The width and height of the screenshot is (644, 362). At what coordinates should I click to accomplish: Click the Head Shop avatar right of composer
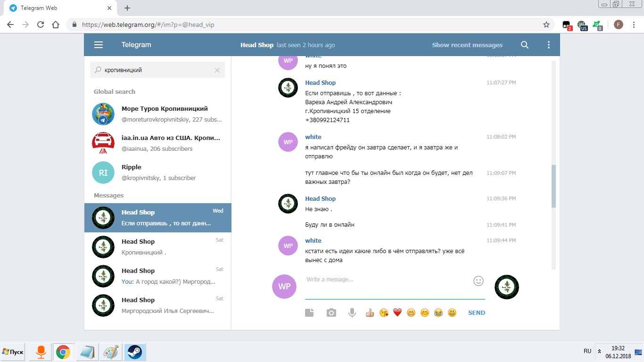pyautogui.click(x=507, y=287)
